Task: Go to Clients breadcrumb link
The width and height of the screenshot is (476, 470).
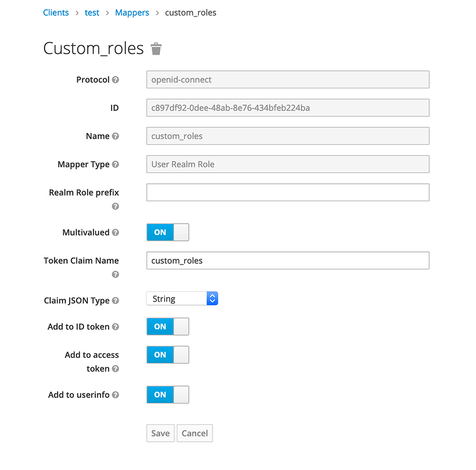Action: coord(56,13)
